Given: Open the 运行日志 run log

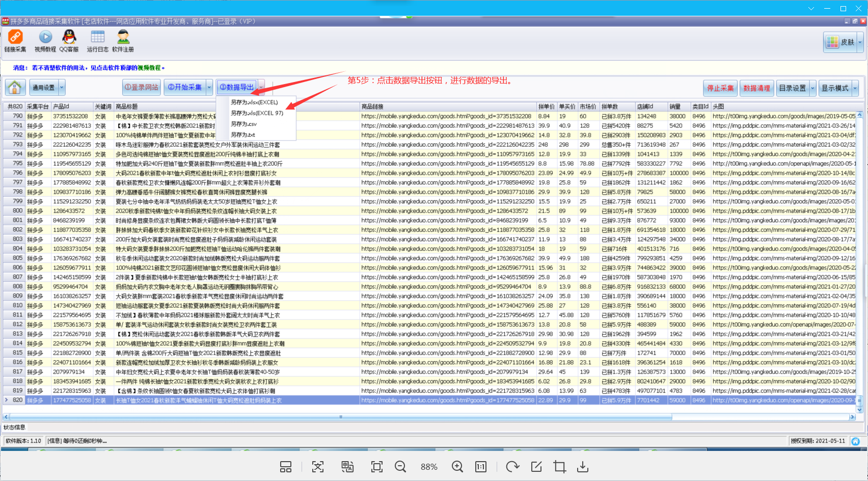Looking at the screenshot, I should click(x=97, y=41).
